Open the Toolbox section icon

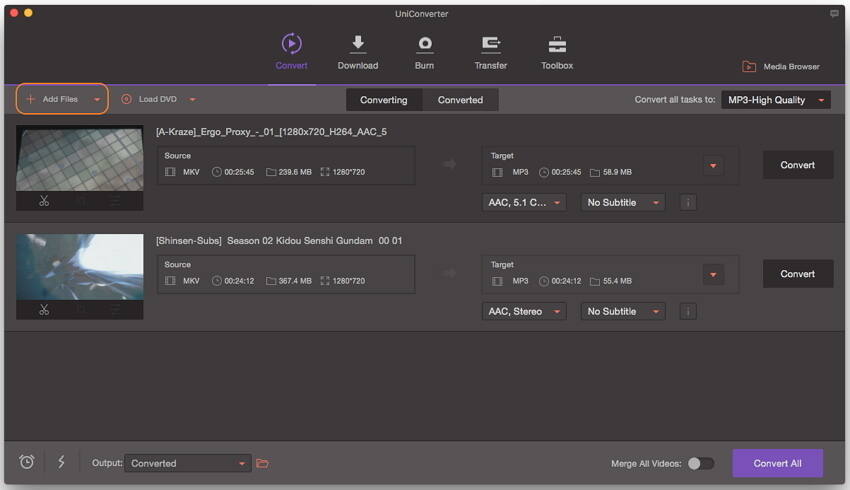557,44
